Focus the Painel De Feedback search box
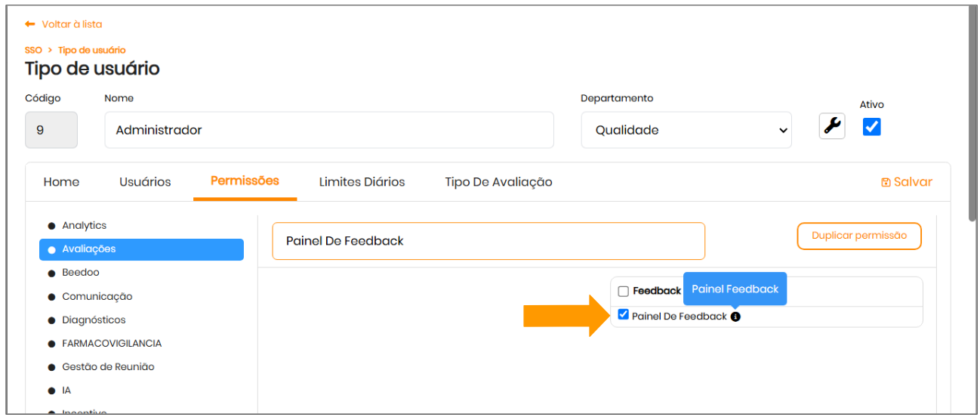 point(488,241)
